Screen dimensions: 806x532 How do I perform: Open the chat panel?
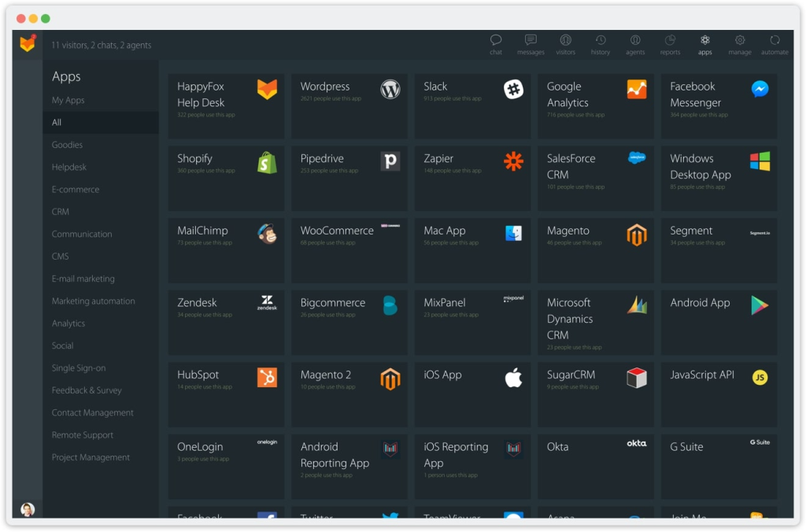495,43
